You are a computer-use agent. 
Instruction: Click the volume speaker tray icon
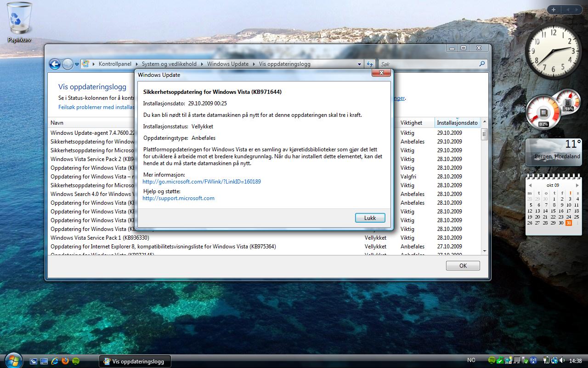(x=563, y=361)
